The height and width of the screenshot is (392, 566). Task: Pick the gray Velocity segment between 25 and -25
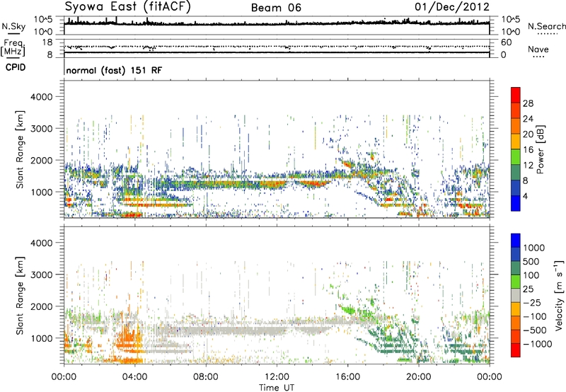pos(516,295)
